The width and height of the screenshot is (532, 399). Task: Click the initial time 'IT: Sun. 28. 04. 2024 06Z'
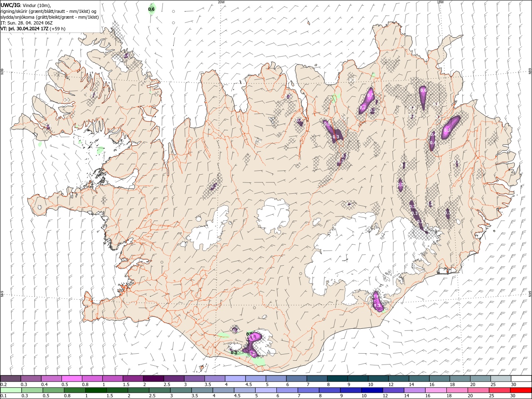coord(27,23)
